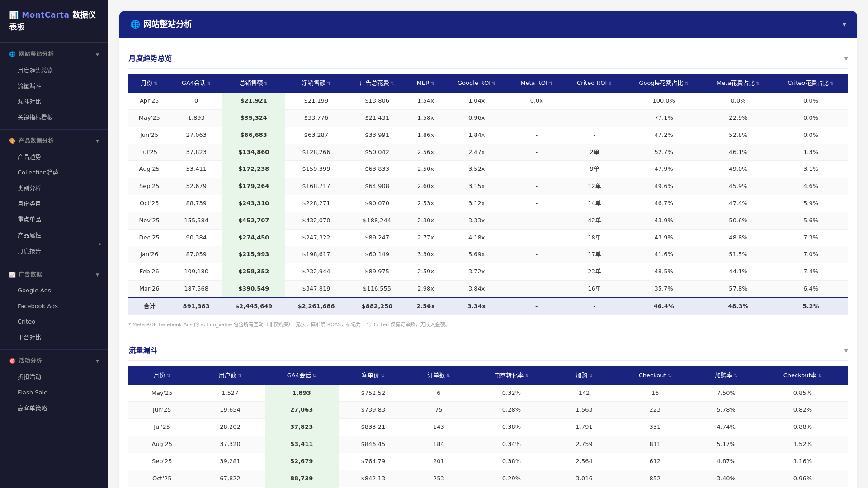
Task: Select the $2,445,649 total cell
Action: tap(254, 306)
